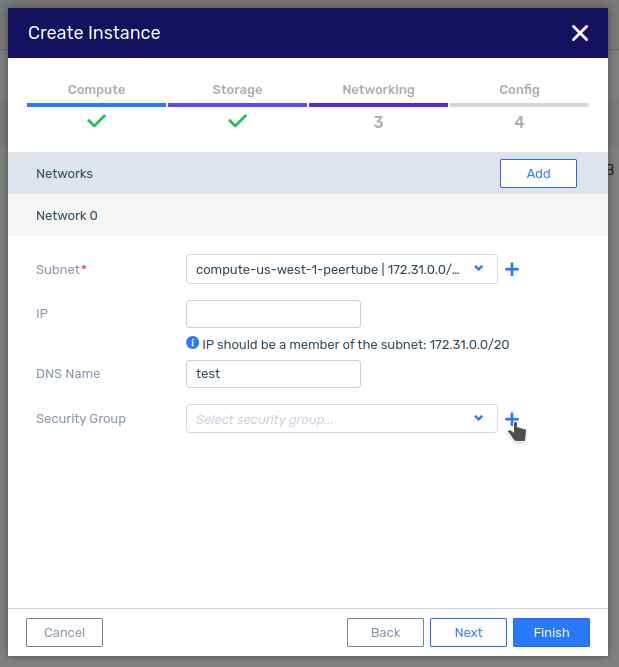Click the Add network button
The image size is (619, 667).
(538, 174)
